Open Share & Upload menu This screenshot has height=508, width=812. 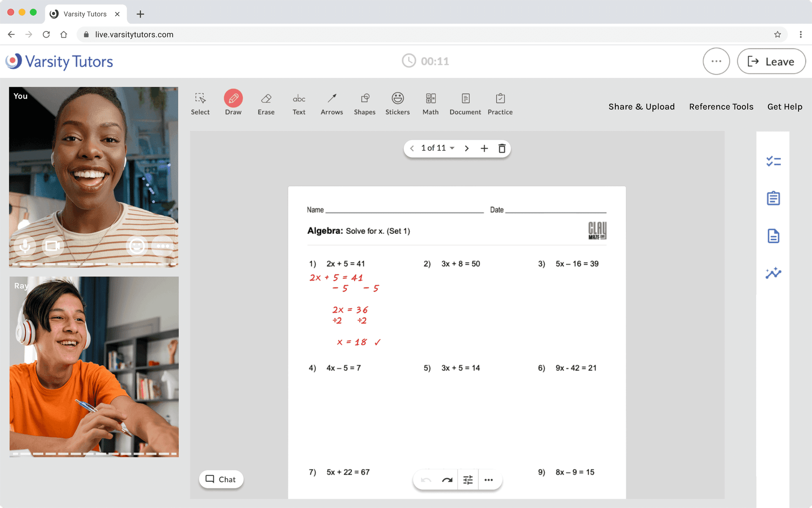(x=641, y=107)
